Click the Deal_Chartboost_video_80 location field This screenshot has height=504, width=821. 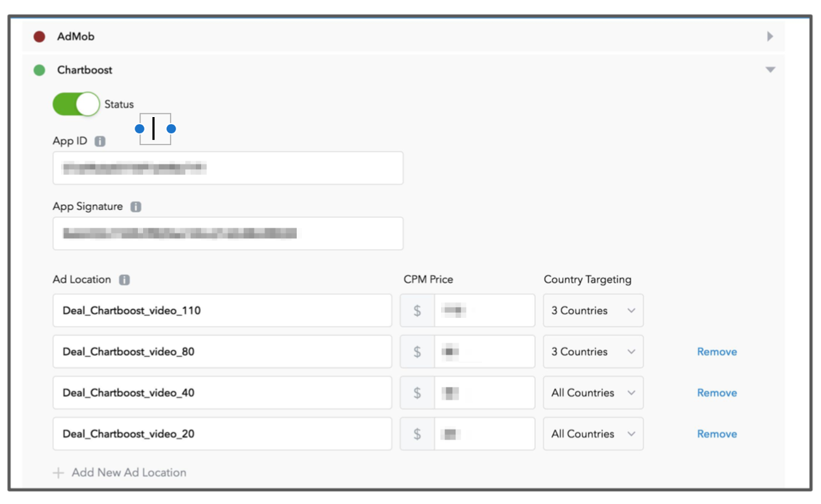click(222, 351)
